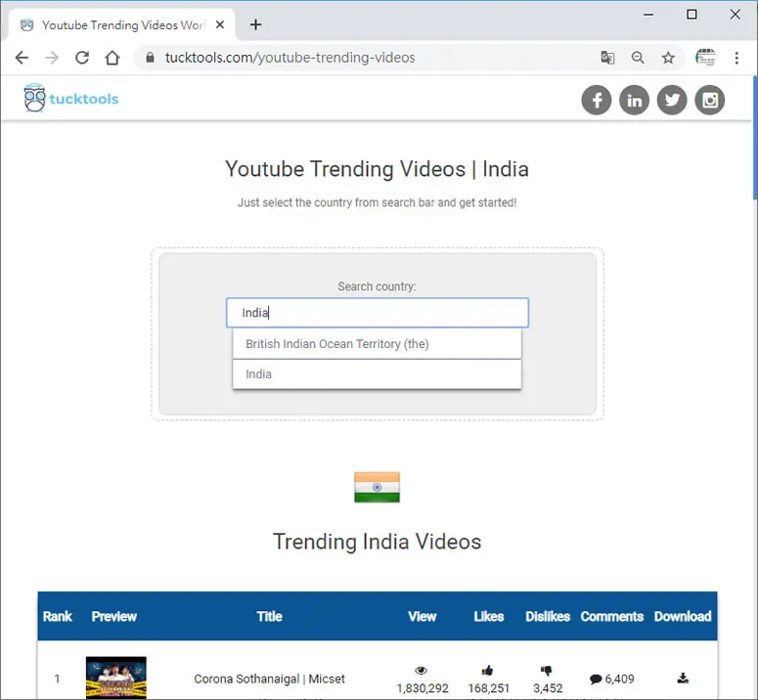Close the Youtube Trending Videos tab
758x700 pixels.
coord(220,24)
